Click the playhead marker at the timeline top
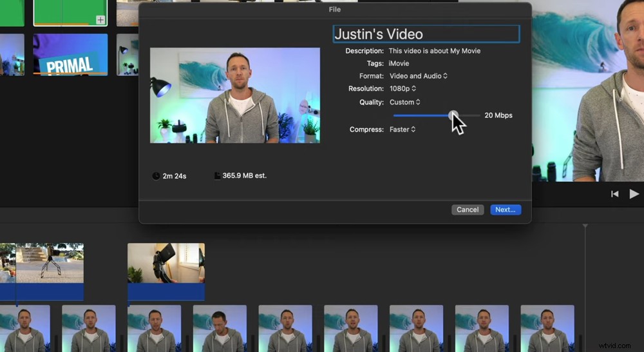Image resolution: width=644 pixels, height=352 pixels. click(585, 226)
